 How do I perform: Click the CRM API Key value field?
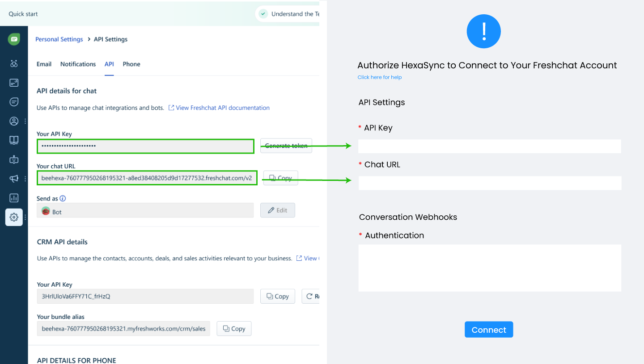(x=145, y=296)
